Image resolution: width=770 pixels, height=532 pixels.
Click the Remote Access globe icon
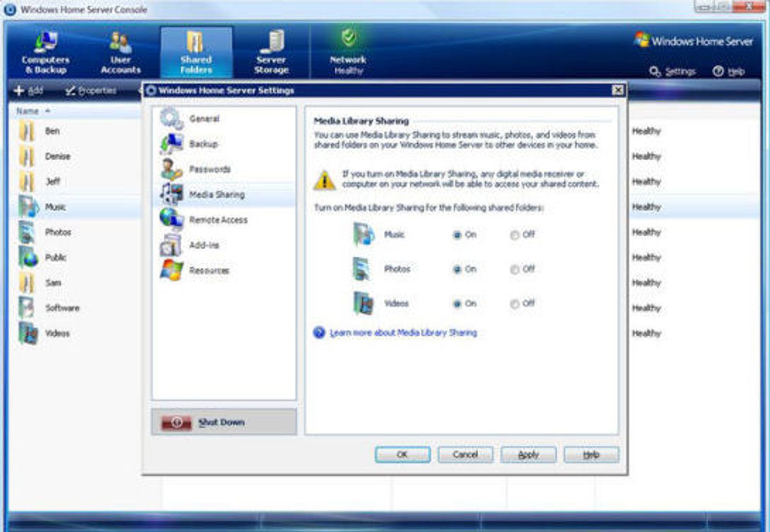click(x=171, y=219)
